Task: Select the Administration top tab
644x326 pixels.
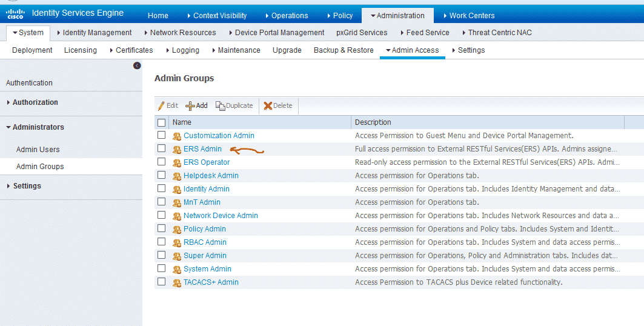Action: click(x=397, y=16)
